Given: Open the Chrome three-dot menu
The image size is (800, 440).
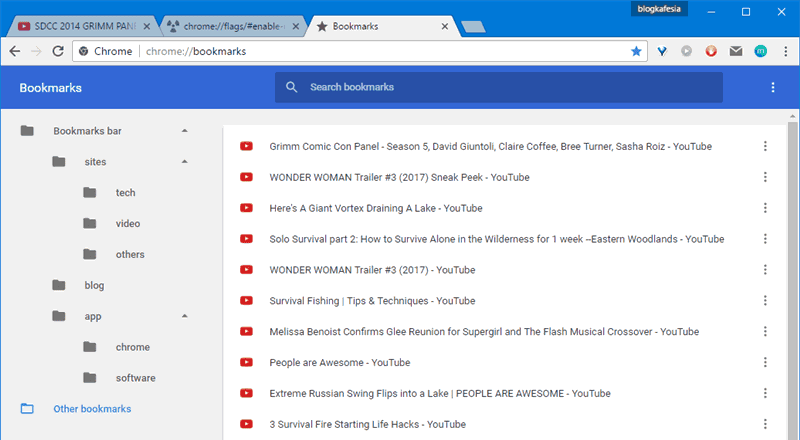Looking at the screenshot, I should [786, 51].
